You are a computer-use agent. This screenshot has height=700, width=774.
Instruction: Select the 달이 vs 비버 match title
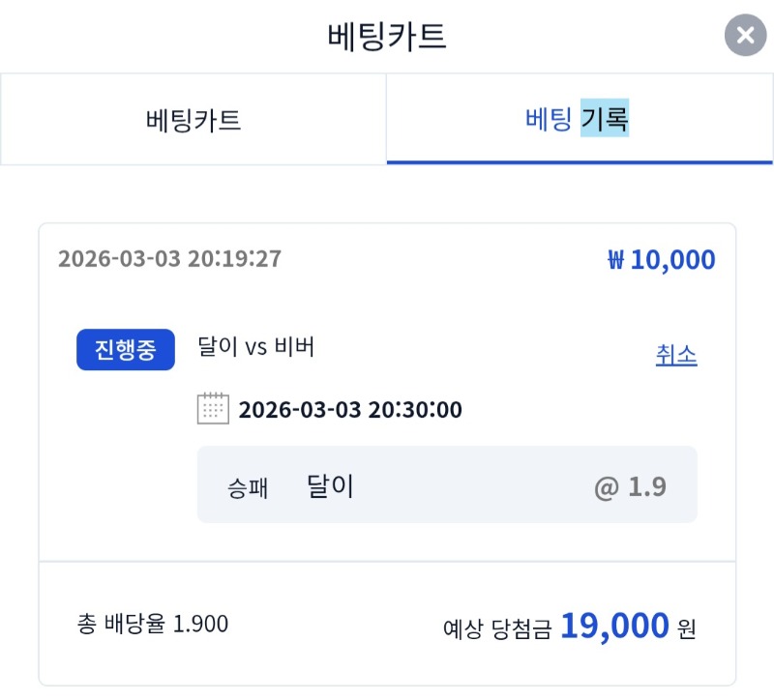click(255, 347)
